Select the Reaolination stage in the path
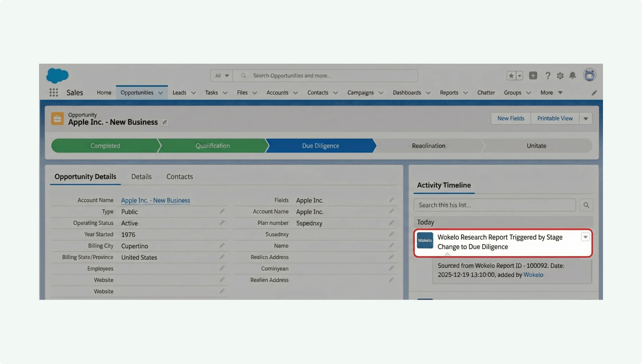642x364 pixels. 429,146
